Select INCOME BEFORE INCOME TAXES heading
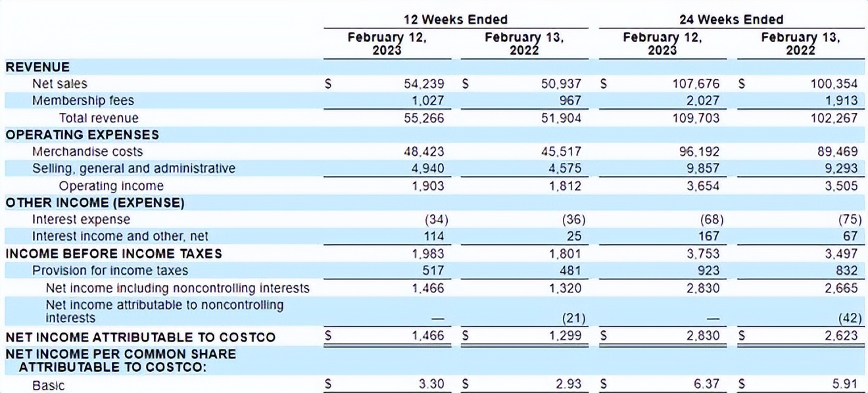 [114, 254]
